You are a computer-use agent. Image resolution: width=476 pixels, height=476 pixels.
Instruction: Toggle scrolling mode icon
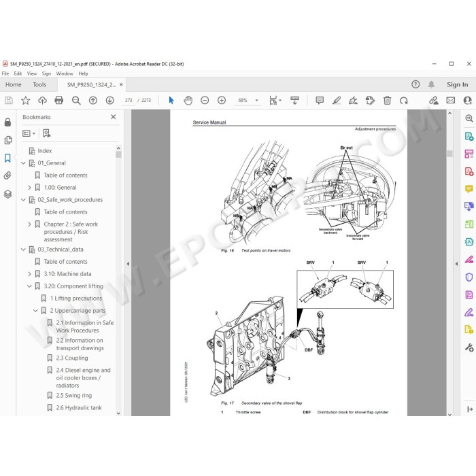click(294, 100)
